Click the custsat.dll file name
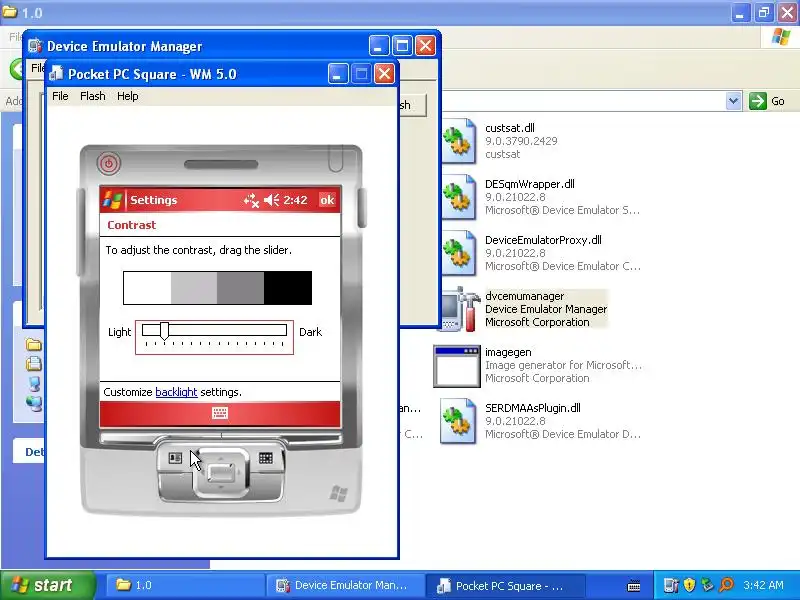The image size is (800, 600). coord(510,128)
